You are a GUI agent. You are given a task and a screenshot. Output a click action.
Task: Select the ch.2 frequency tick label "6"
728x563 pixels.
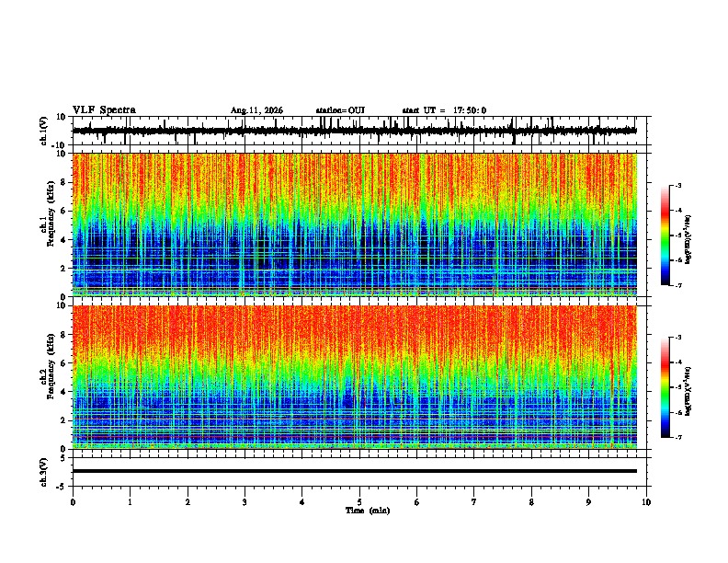[63, 363]
